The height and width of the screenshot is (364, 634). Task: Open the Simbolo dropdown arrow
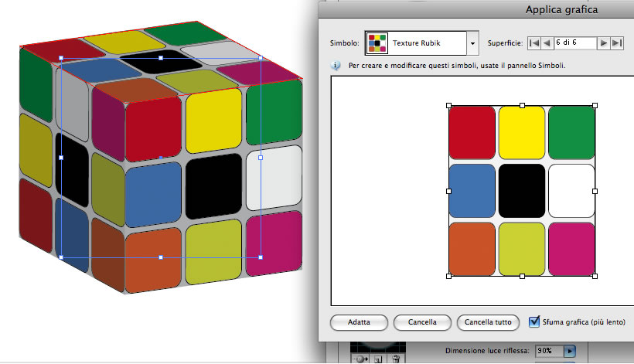(472, 43)
